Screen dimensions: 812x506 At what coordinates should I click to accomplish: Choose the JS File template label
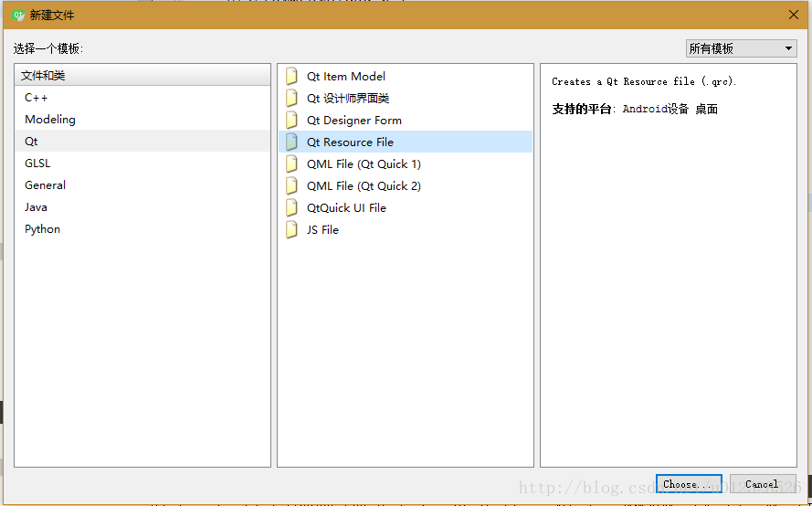(322, 229)
